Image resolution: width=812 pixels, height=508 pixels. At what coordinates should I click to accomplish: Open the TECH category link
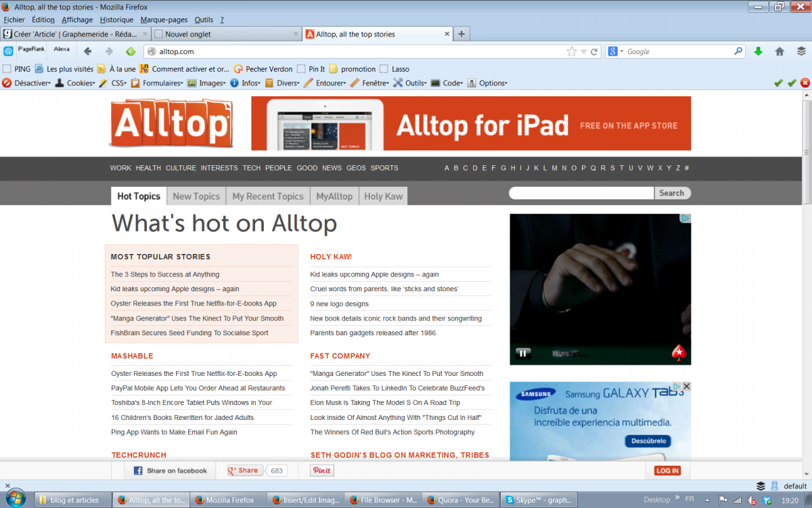click(252, 168)
